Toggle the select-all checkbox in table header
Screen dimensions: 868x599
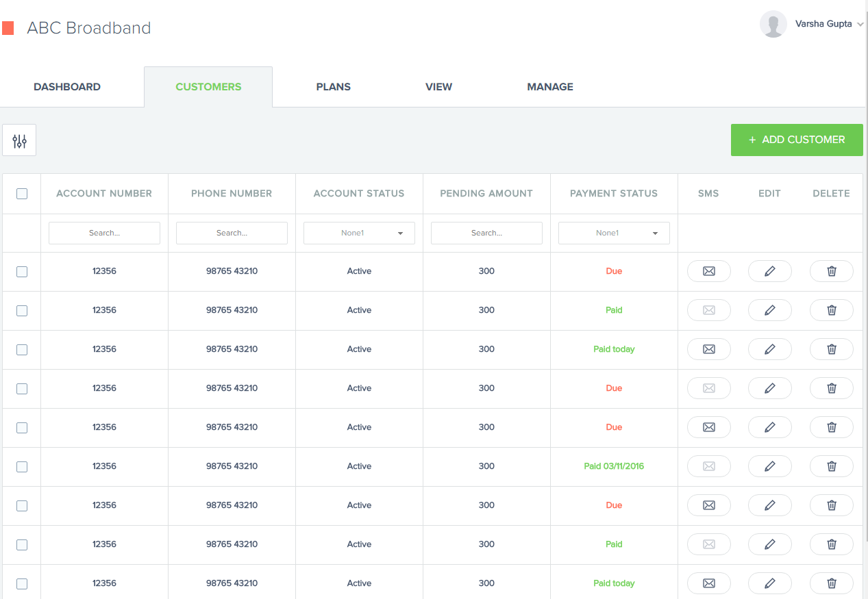(x=22, y=194)
